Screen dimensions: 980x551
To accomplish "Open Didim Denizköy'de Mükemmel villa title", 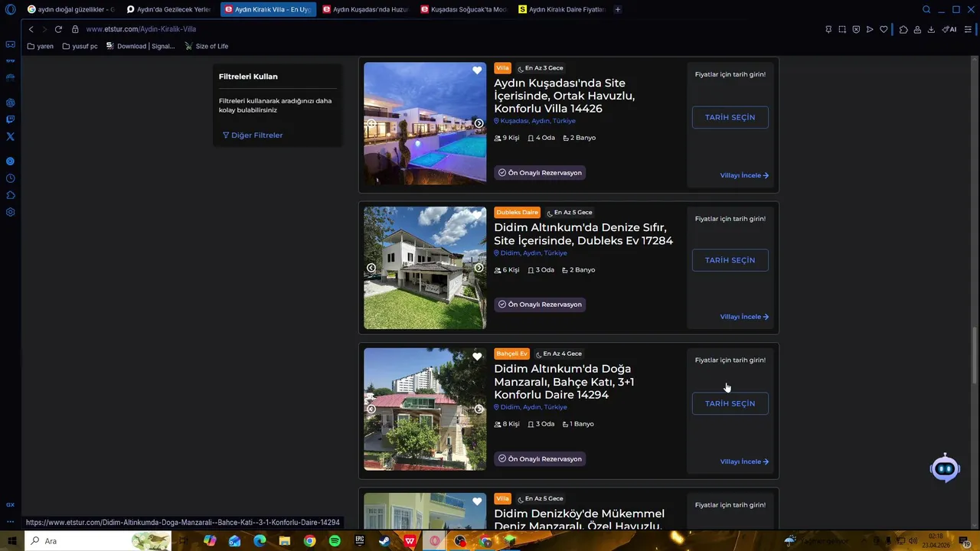I will pyautogui.click(x=579, y=520).
